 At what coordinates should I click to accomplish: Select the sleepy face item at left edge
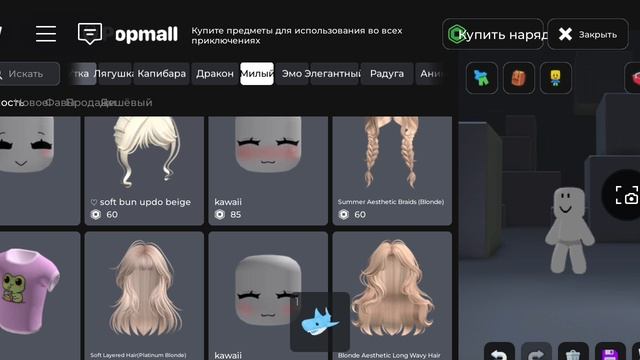point(40,171)
